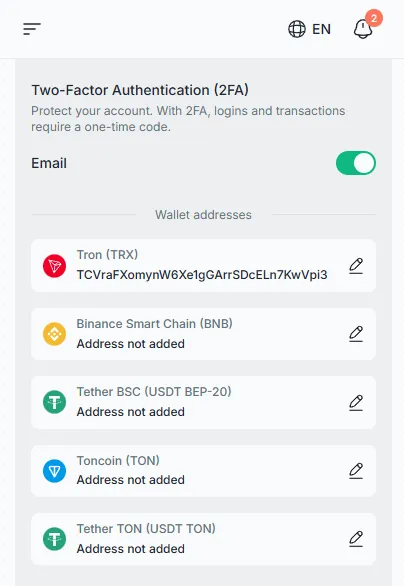Click the blue Toncoin logo
The width and height of the screenshot is (404, 586).
[x=55, y=471]
